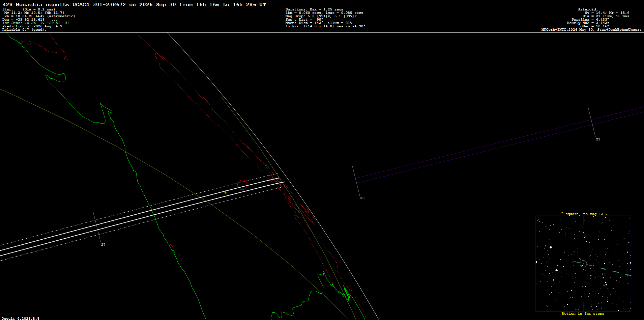Click the '1km = 0.060 secs, 1mas = 0.085 secs' line
This screenshot has width=644, height=320.
click(x=324, y=13)
